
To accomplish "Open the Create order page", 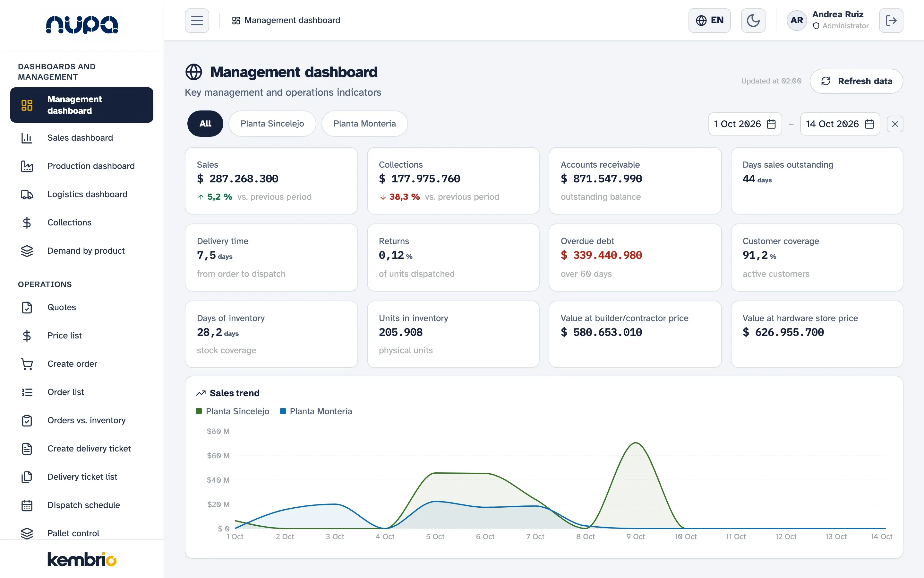I will click(82, 364).
